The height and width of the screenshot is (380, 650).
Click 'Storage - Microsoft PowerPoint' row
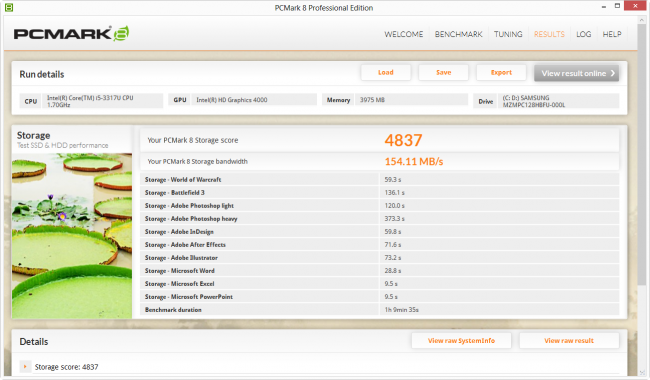click(379, 297)
